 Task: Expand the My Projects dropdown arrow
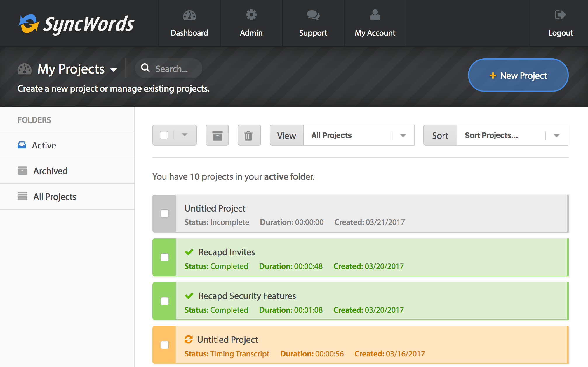114,70
